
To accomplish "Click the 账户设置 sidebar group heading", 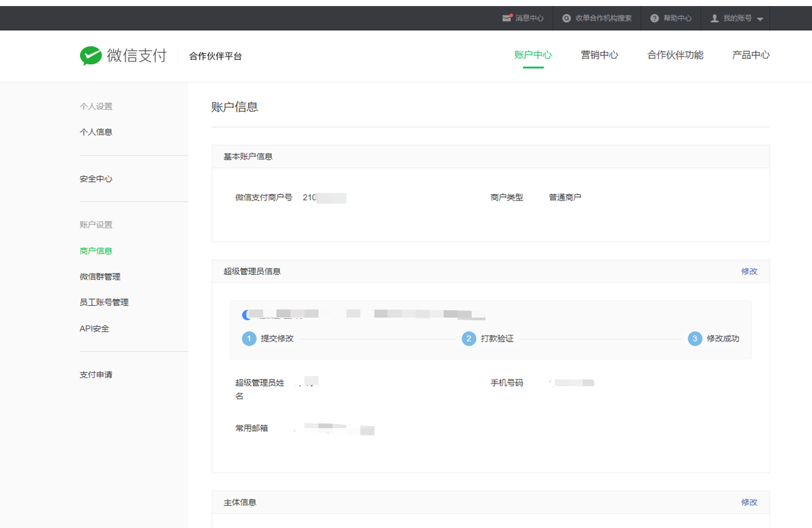I will click(x=96, y=225).
